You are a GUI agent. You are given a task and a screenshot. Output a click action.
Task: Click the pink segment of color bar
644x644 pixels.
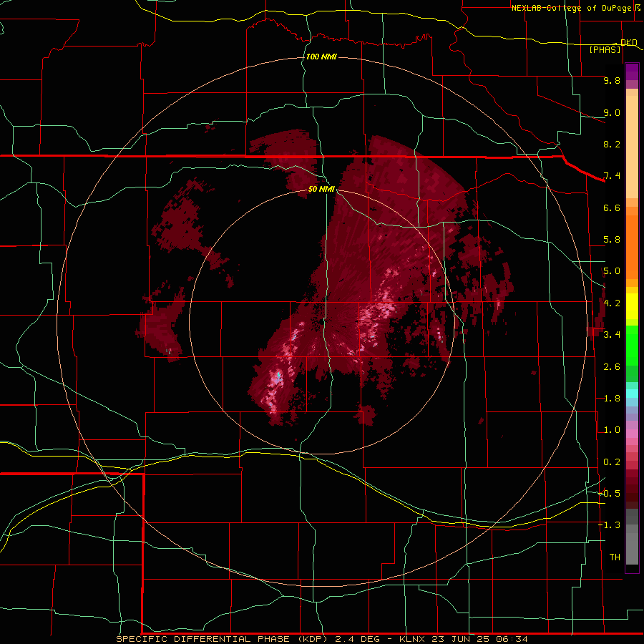[632, 434]
